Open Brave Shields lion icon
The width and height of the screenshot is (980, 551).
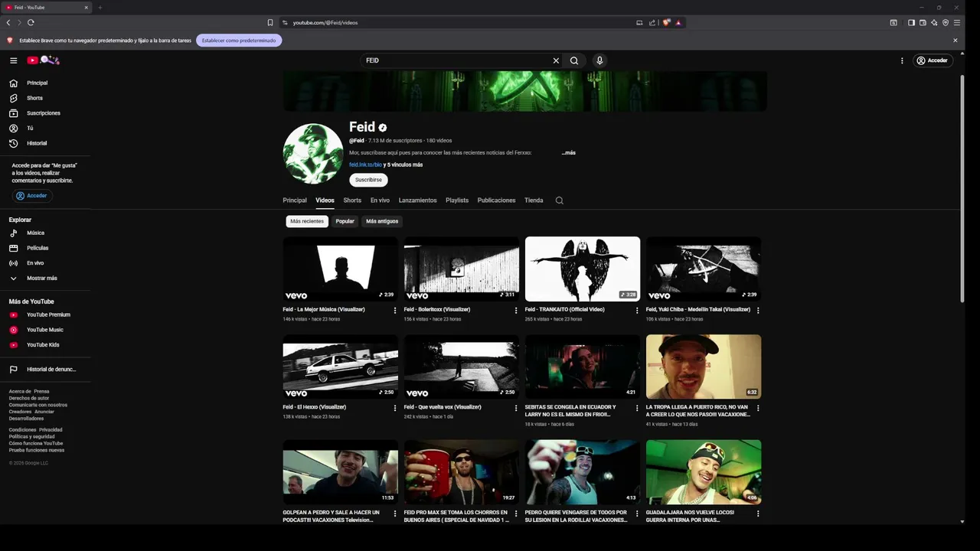coord(666,23)
